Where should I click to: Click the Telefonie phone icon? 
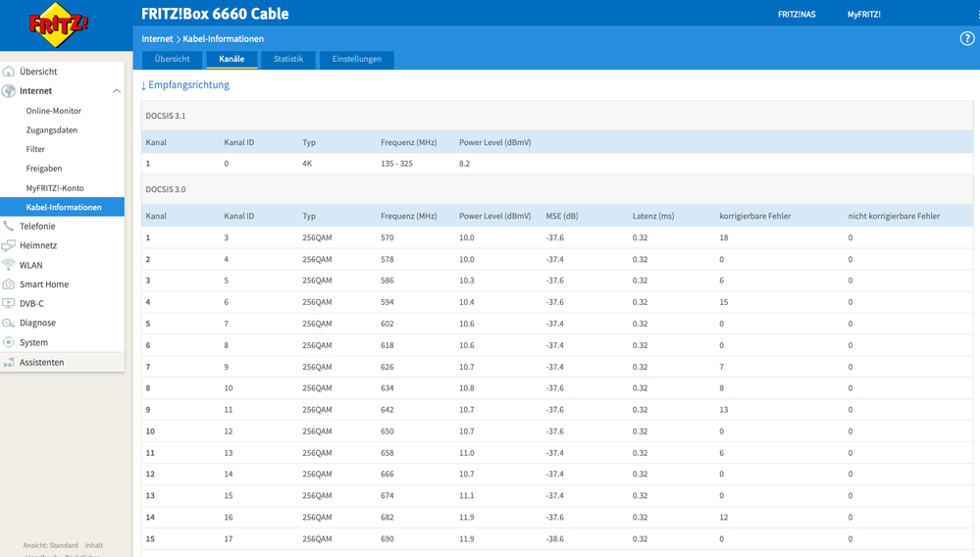click(x=9, y=227)
